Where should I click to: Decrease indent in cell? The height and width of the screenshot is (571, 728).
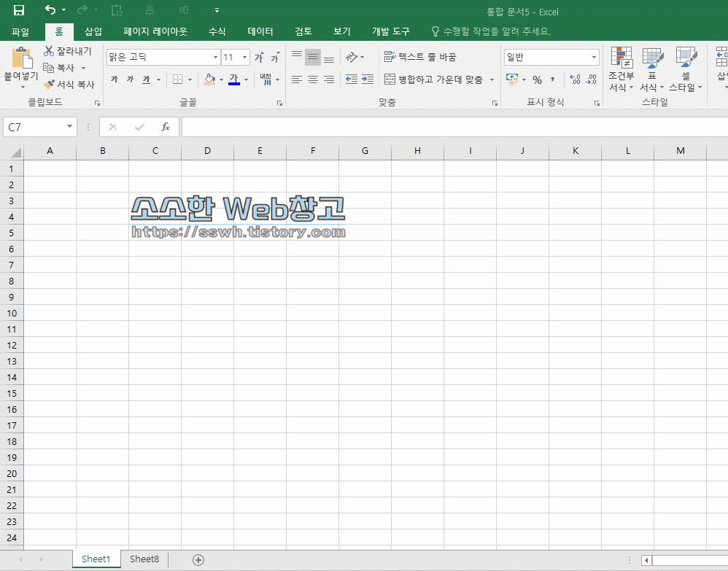tap(352, 79)
